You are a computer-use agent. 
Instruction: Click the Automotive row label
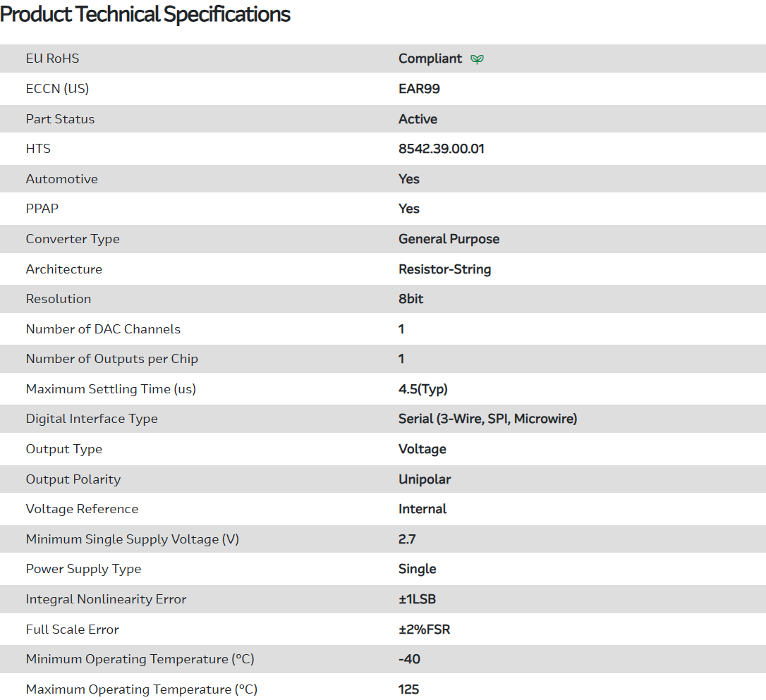point(61,179)
